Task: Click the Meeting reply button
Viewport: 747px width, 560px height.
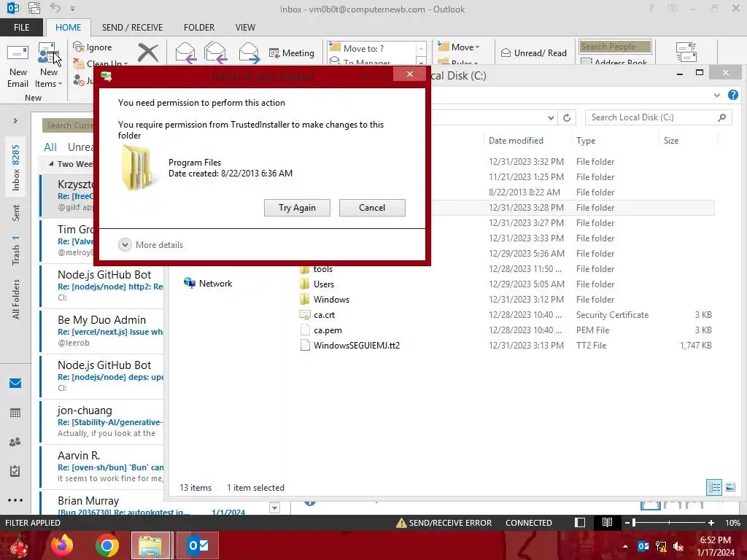Action: tap(292, 52)
